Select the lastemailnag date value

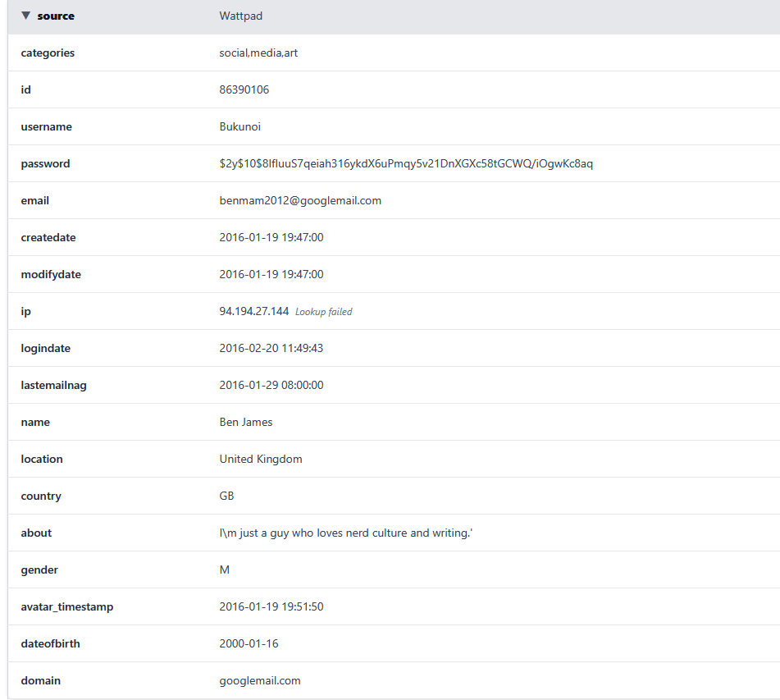(271, 385)
